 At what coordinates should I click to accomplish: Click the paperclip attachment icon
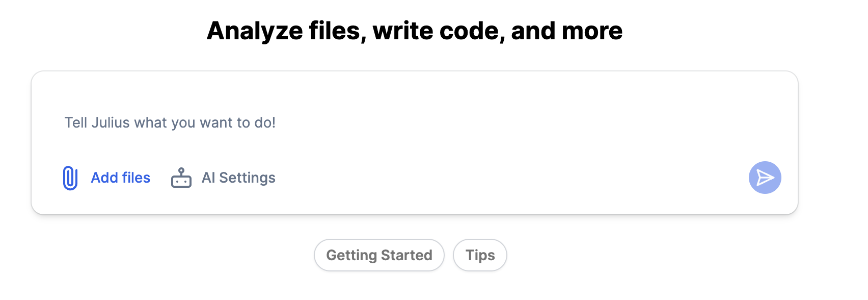(x=70, y=178)
